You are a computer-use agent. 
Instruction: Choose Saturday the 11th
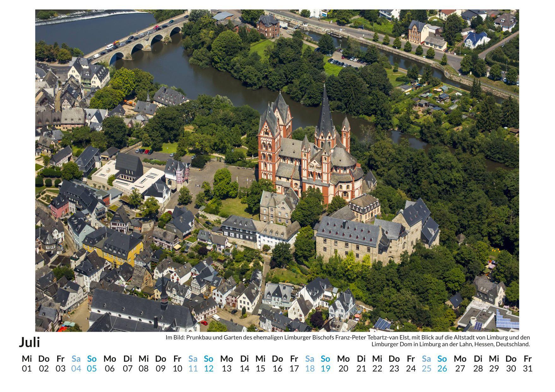[x=193, y=368]
